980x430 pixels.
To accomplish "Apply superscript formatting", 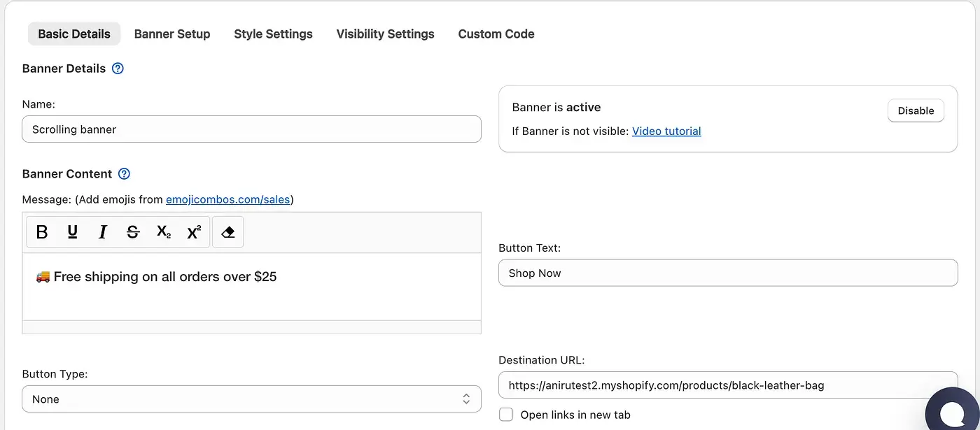I will tap(194, 232).
